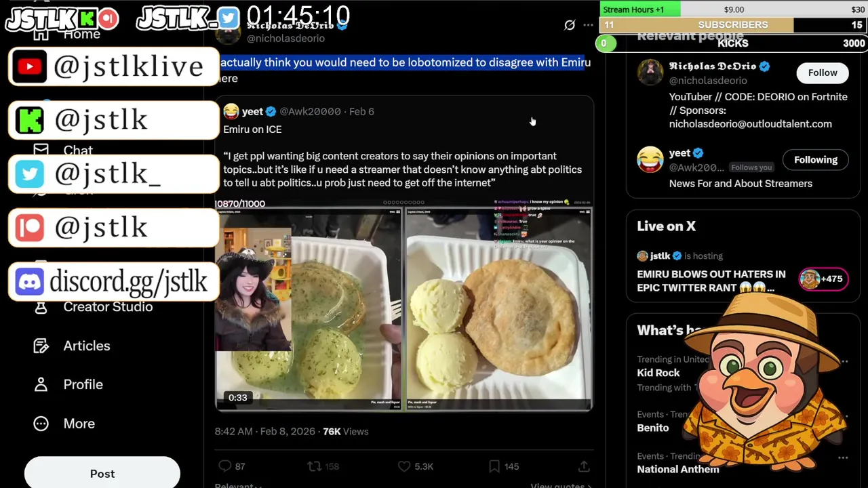Image resolution: width=868 pixels, height=488 pixels.
Task: Click the Profile person icon
Action: (x=41, y=384)
